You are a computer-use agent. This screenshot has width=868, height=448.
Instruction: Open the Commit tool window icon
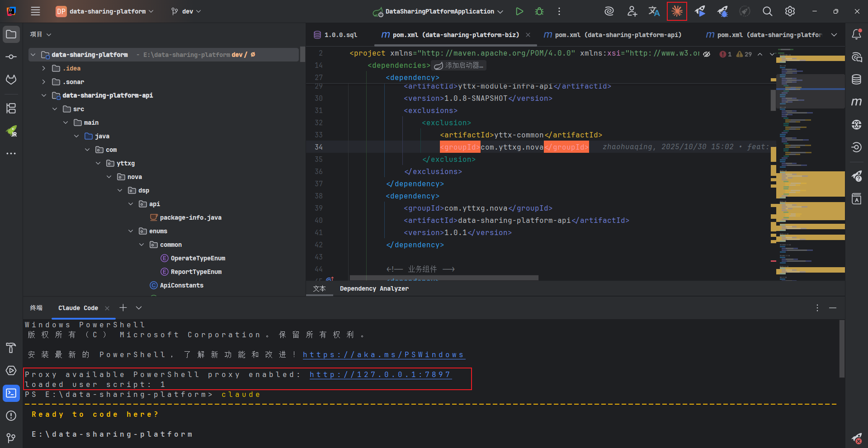pyautogui.click(x=11, y=57)
